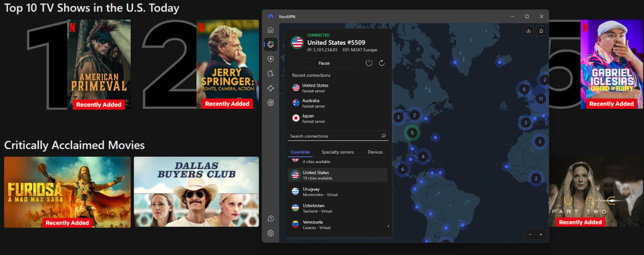Open the NordVPN Home sidebar icon

tap(270, 30)
